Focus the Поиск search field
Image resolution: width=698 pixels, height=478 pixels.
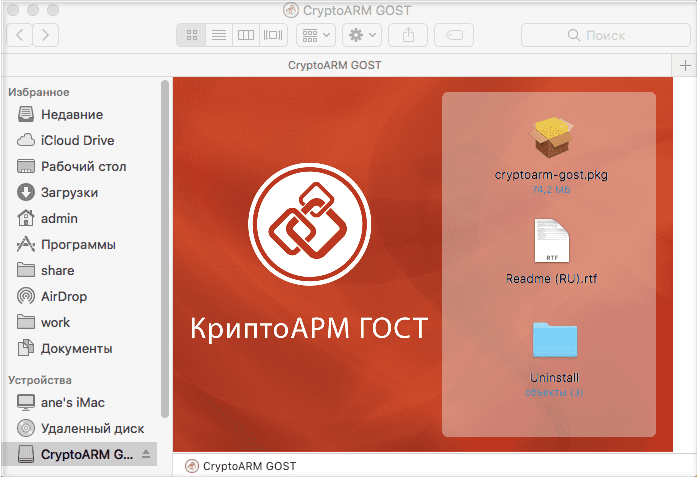tap(605, 35)
